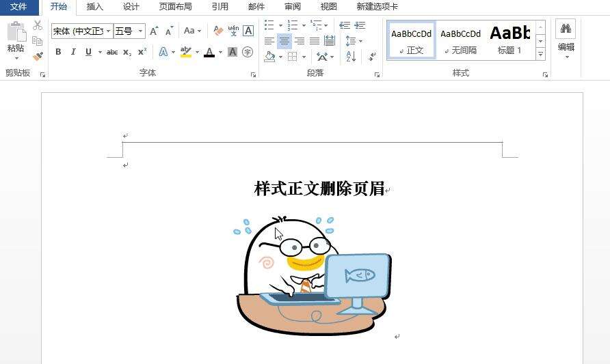
Task: Toggle subscript x₂ formatting
Action: [127, 52]
